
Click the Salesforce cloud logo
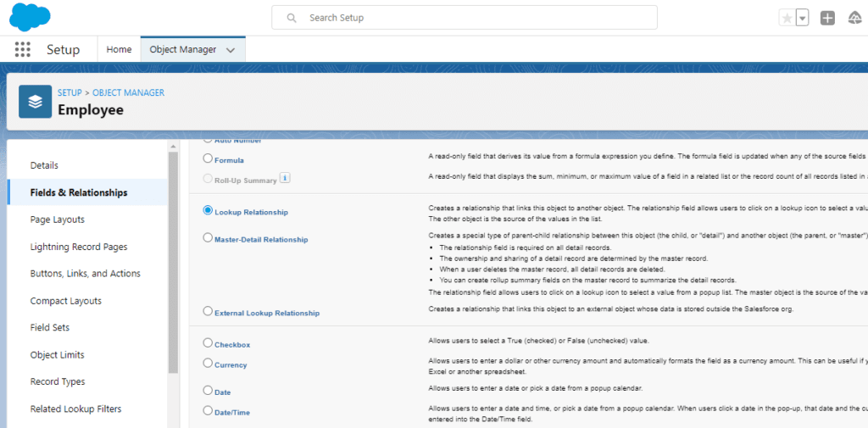pyautogui.click(x=30, y=17)
